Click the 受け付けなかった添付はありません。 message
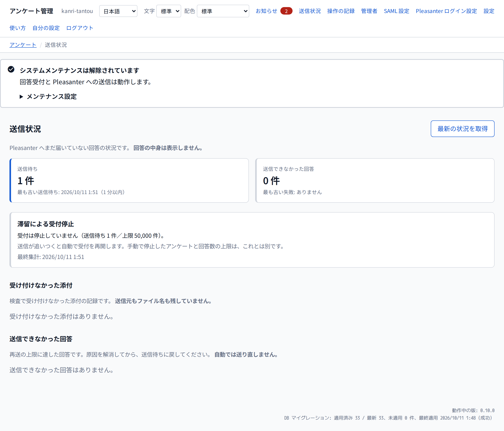 (61, 316)
